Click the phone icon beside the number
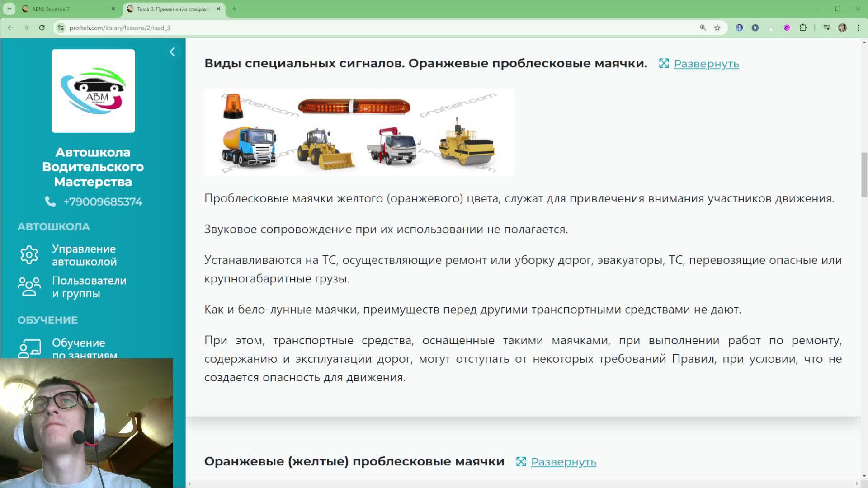This screenshot has height=488, width=868. click(50, 202)
